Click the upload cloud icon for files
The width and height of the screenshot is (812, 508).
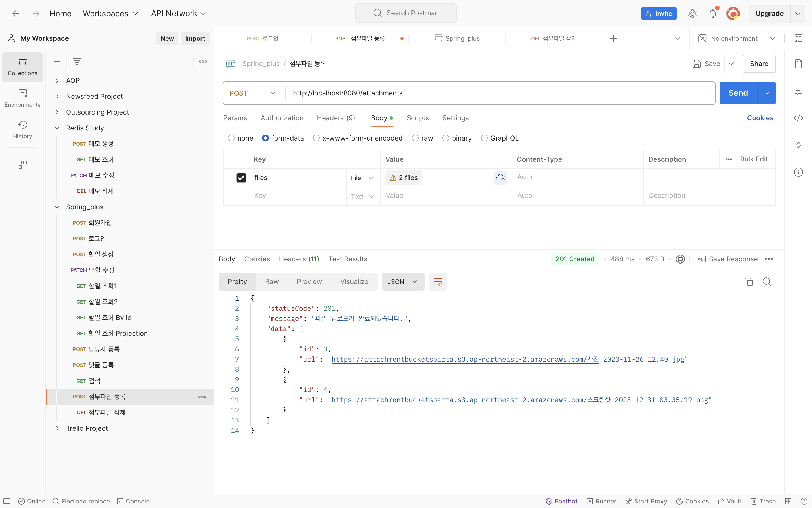[x=500, y=178]
